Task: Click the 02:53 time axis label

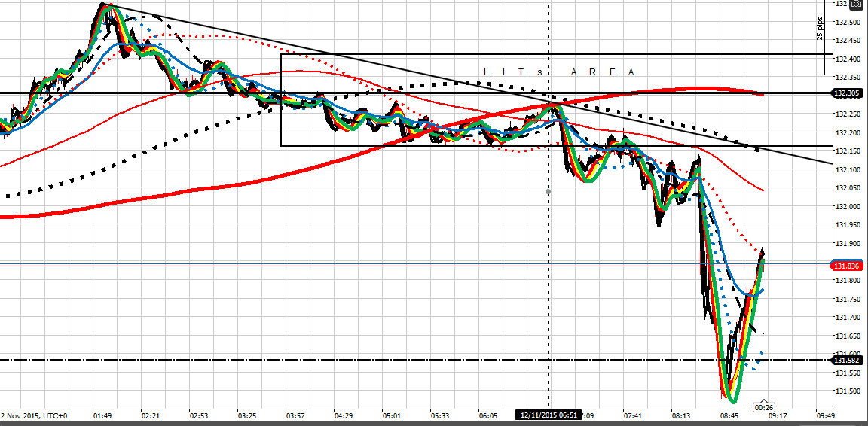Action: tap(199, 415)
